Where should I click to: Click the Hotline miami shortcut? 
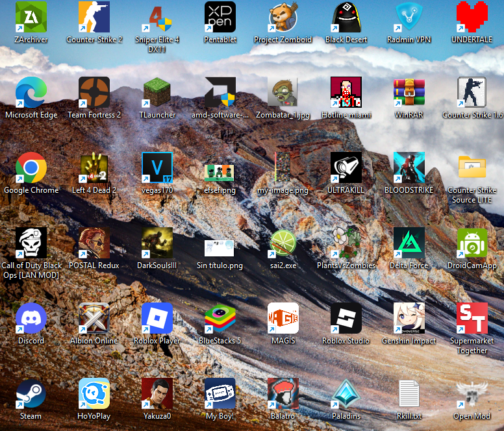pyautogui.click(x=346, y=92)
